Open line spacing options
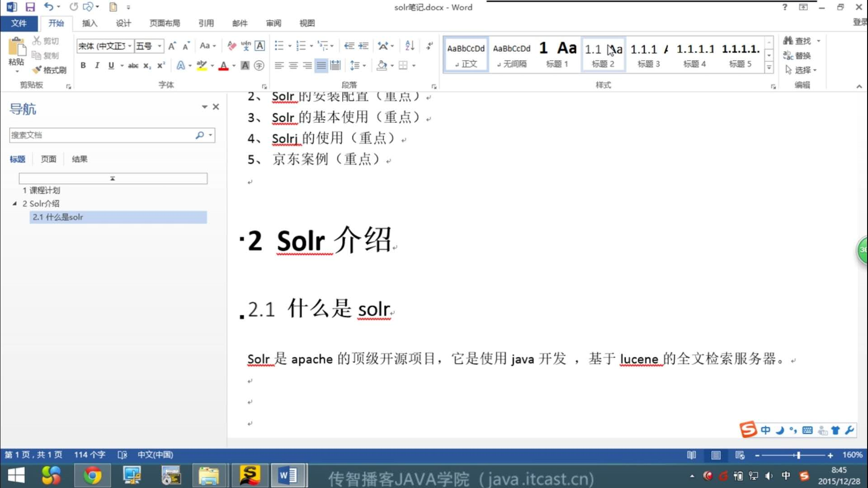The image size is (868, 488). point(358,66)
